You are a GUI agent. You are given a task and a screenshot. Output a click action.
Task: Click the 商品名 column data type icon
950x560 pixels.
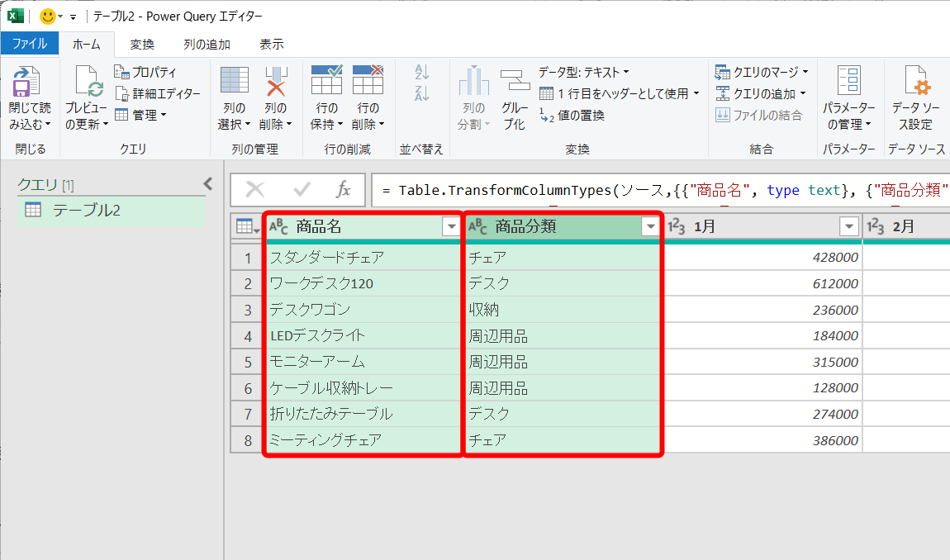click(x=278, y=226)
